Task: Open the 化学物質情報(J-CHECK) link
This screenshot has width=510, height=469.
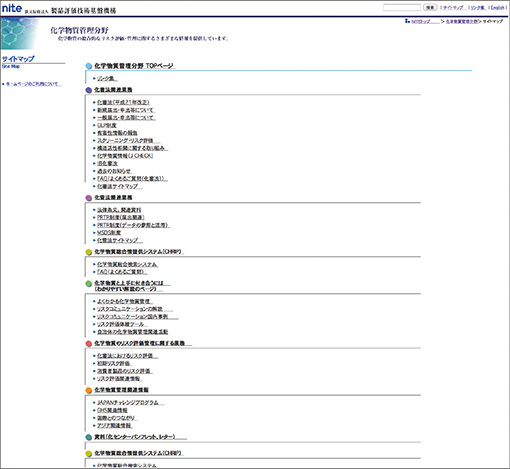Action: [125, 156]
